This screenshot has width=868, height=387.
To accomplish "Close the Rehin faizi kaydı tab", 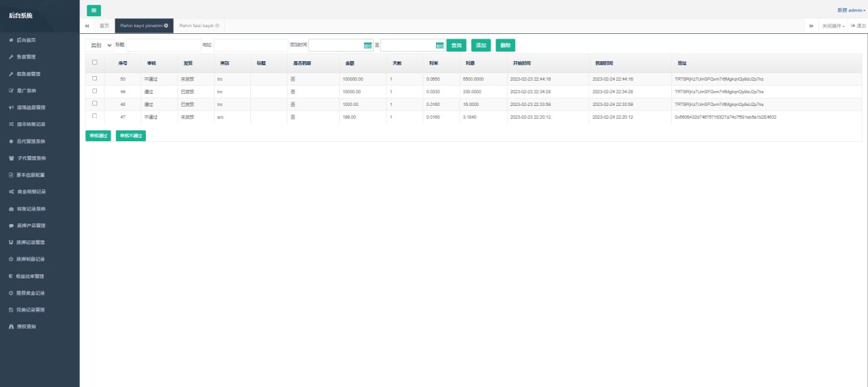I will 217,26.
